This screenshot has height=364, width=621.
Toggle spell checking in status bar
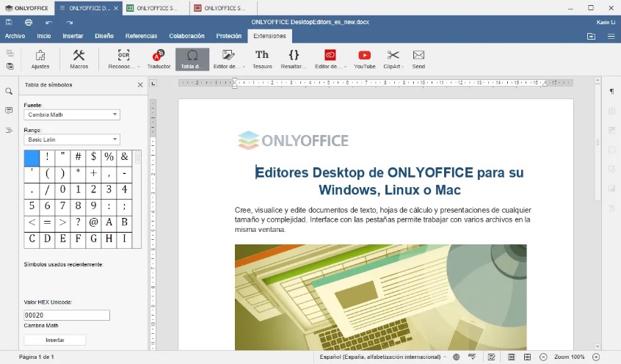coord(472,357)
